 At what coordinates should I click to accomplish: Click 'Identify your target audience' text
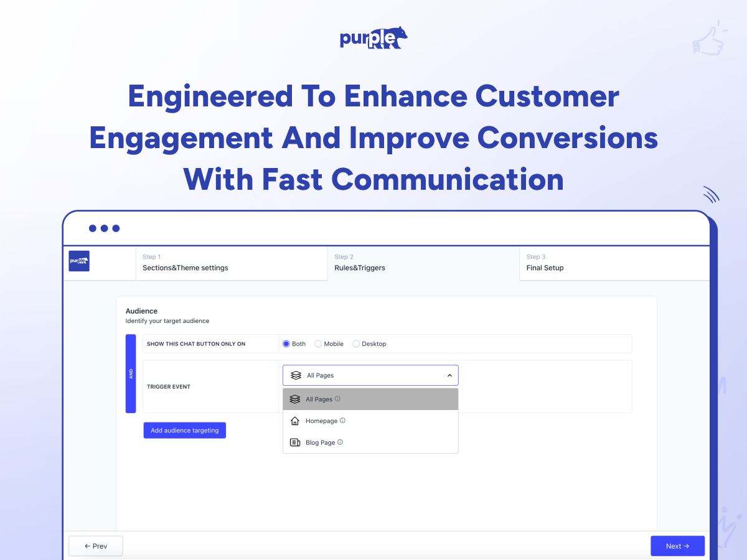pos(167,321)
